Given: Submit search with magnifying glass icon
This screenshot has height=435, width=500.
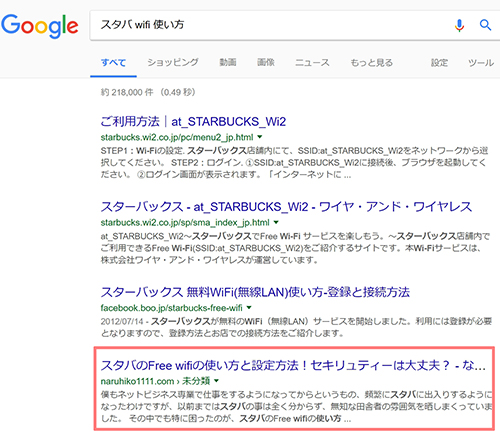Looking at the screenshot, I should click(485, 25).
